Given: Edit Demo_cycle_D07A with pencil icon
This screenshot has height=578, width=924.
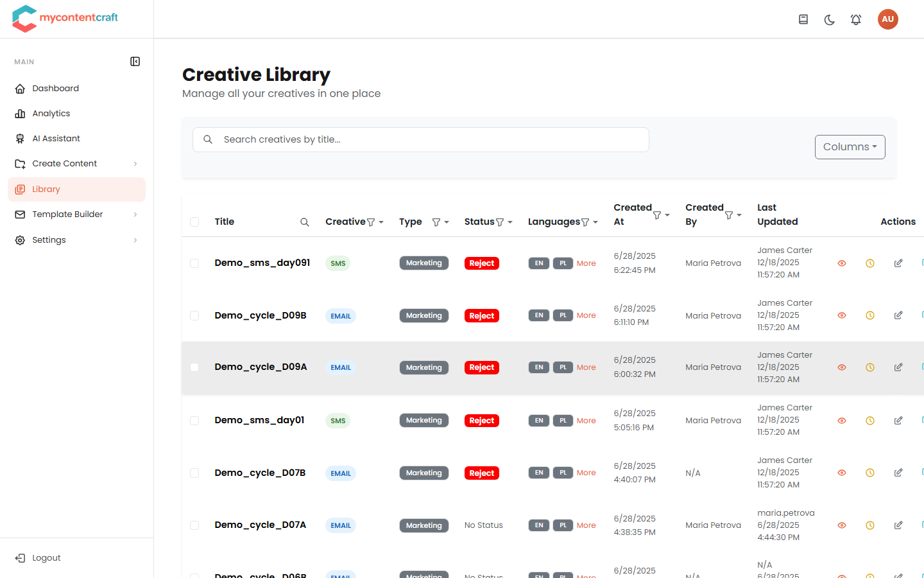Looking at the screenshot, I should 898,525.
